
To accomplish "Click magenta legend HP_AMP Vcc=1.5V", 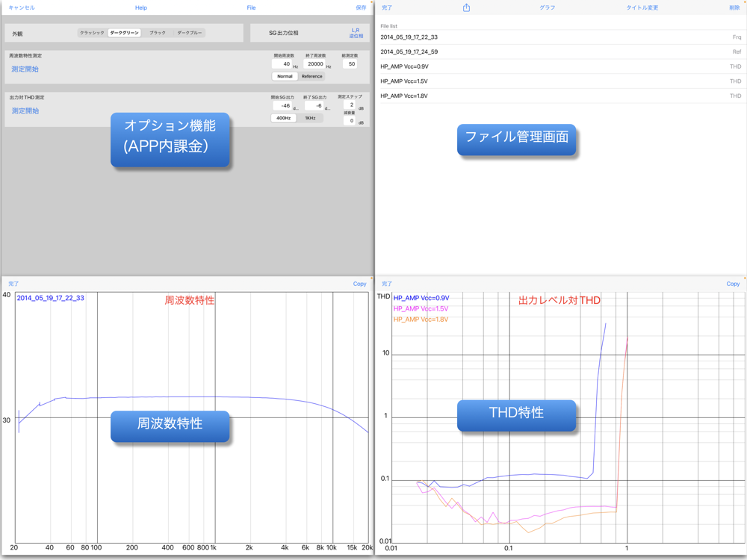I will click(421, 308).
